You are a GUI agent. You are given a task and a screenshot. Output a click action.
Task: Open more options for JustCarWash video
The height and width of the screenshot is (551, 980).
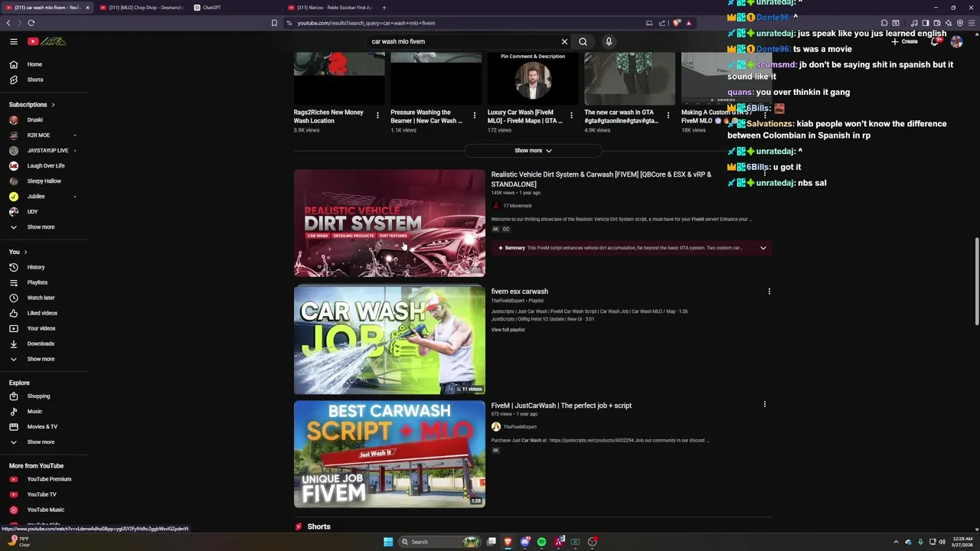point(764,404)
